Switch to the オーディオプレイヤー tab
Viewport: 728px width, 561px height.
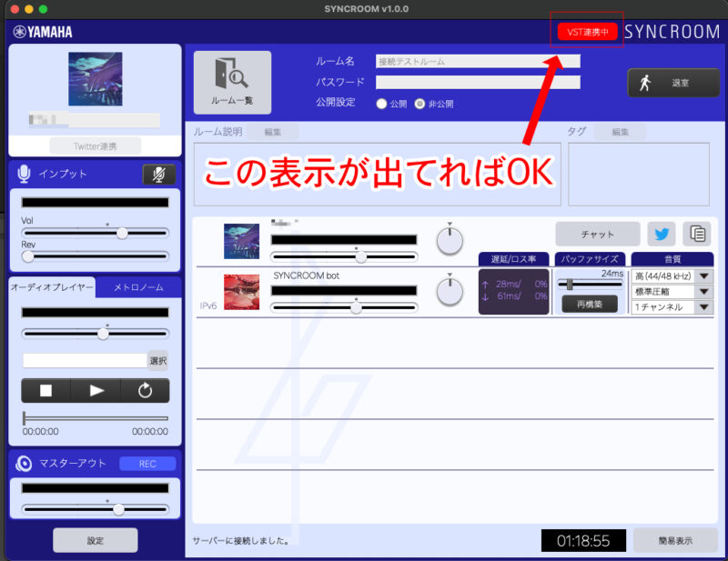click(52, 287)
